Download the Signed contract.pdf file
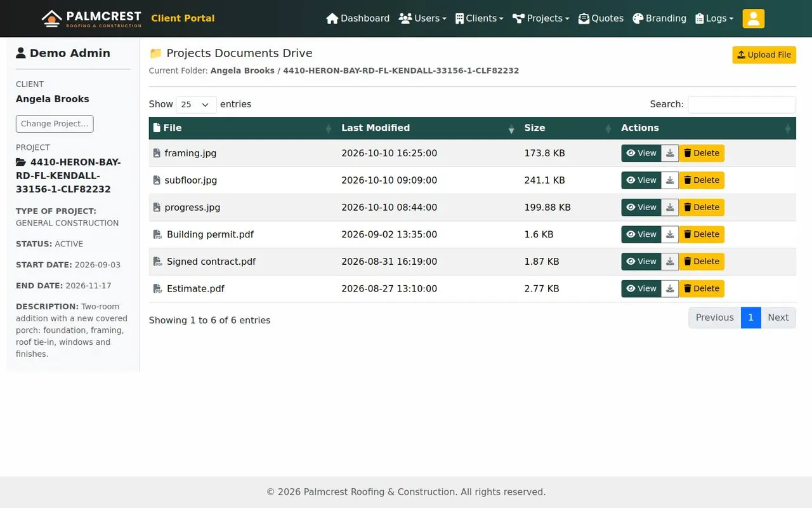 (670, 262)
